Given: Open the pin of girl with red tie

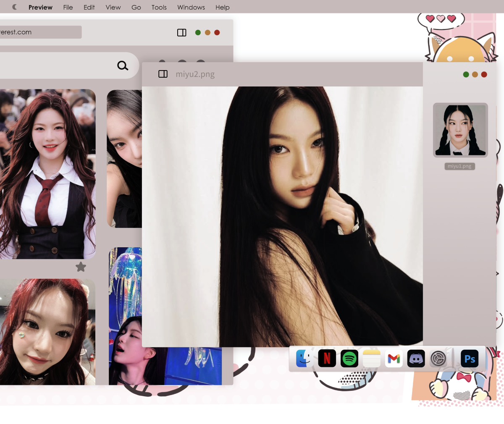Looking at the screenshot, I should tap(47, 174).
